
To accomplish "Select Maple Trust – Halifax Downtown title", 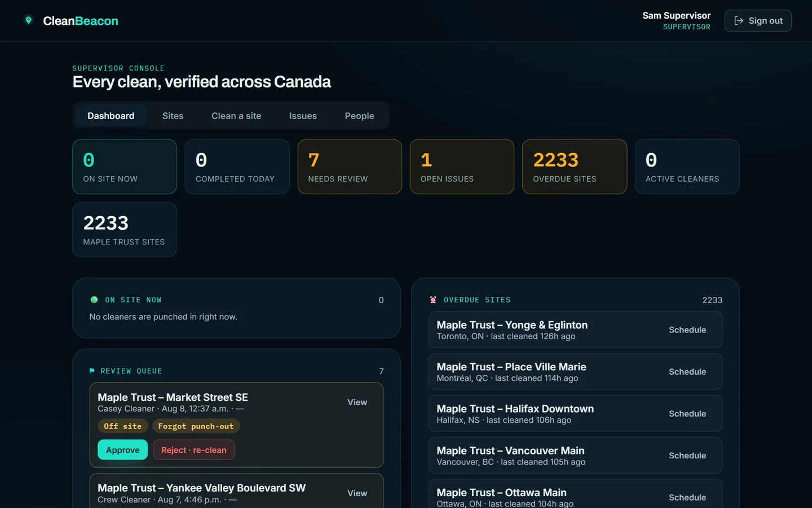I will [x=515, y=409].
